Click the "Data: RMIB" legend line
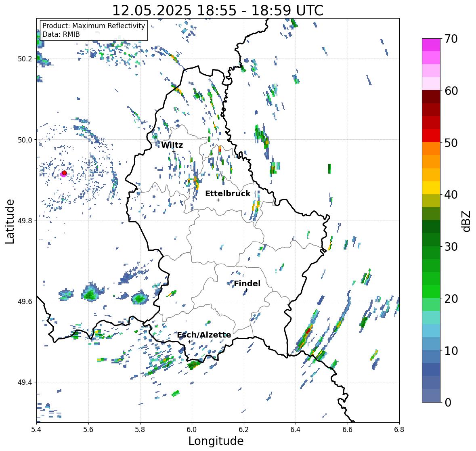 (61, 34)
